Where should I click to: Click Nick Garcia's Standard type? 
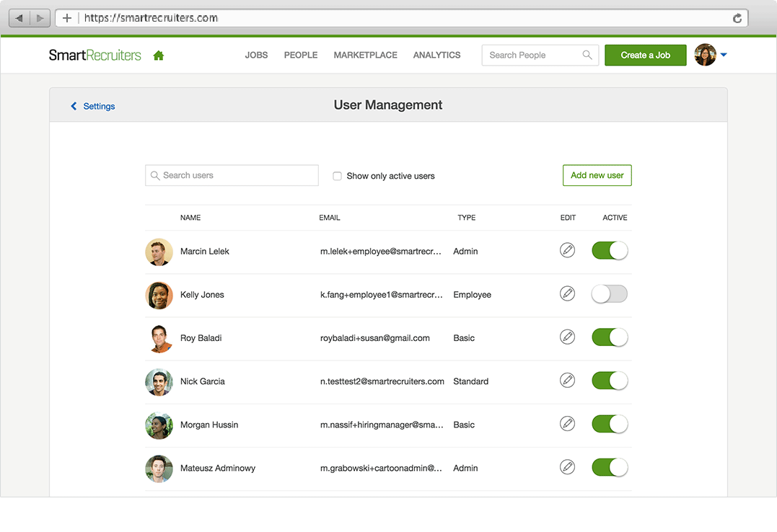(x=471, y=381)
